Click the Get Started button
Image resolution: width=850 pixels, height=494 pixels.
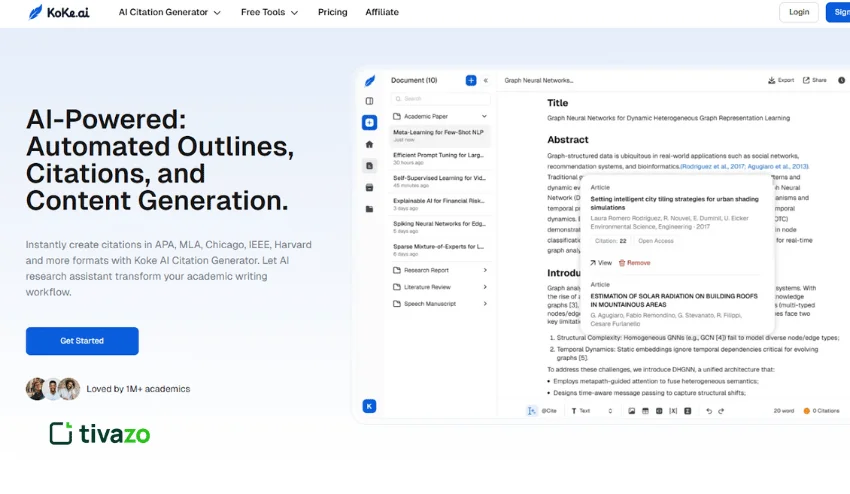[x=82, y=341]
